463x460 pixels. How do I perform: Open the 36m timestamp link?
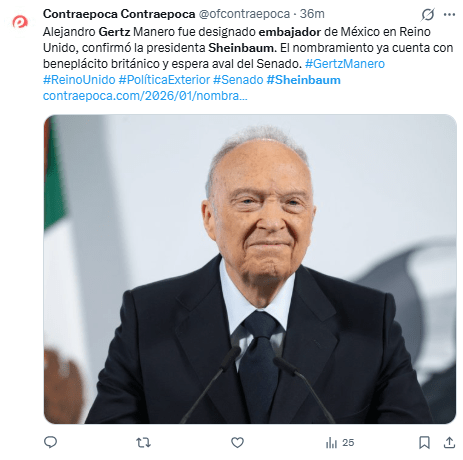coord(312,14)
